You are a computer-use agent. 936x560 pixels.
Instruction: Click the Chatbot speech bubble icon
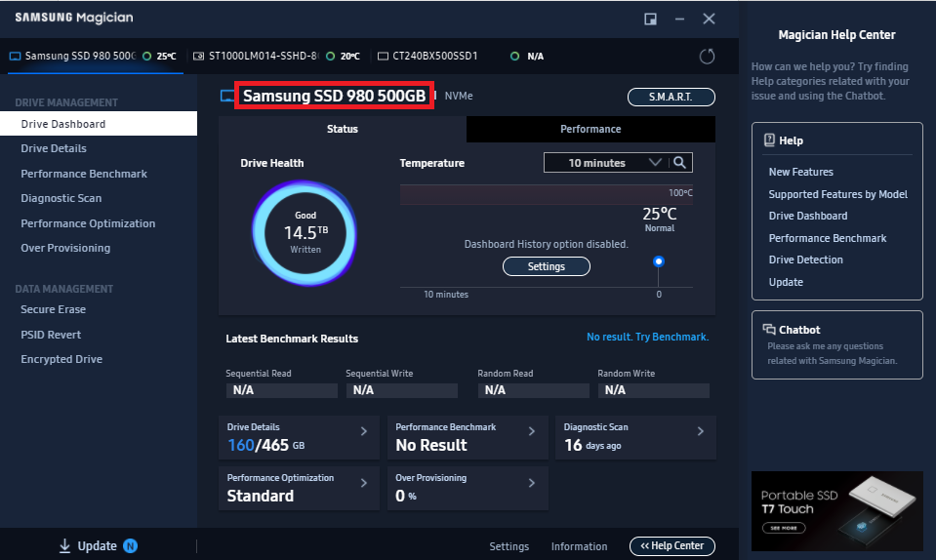click(769, 329)
